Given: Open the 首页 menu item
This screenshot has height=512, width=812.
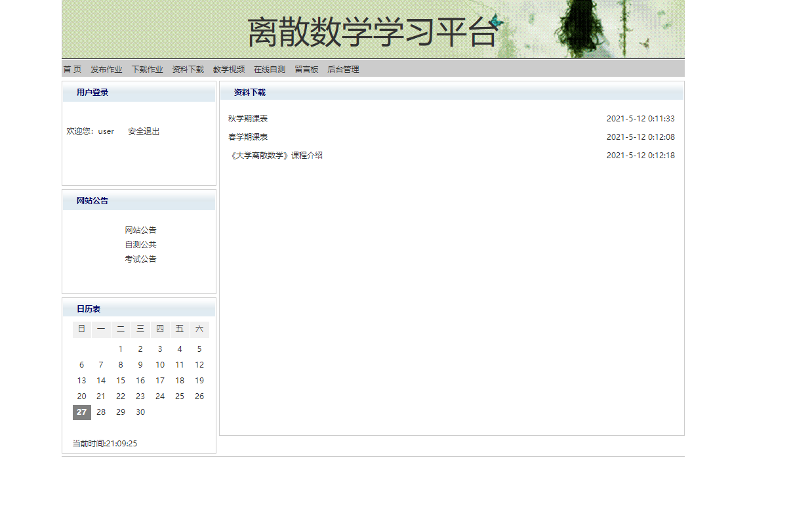Looking at the screenshot, I should pyautogui.click(x=71, y=69).
